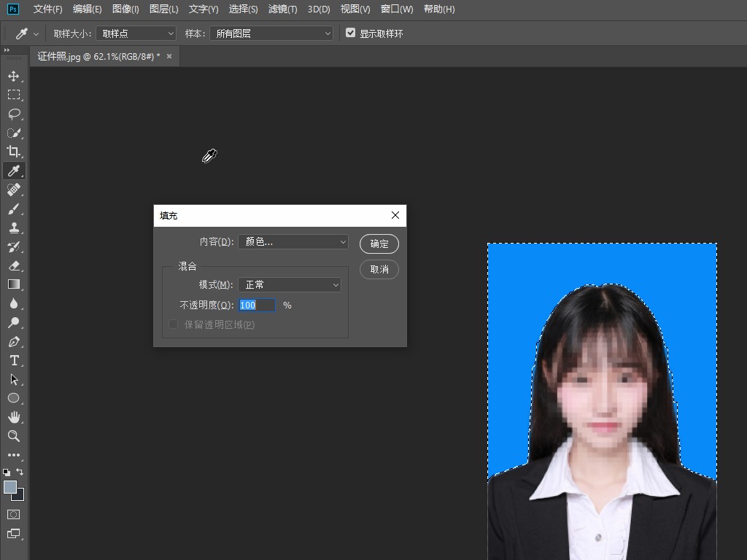Select the Lasso tool
Screen dimensions: 747x560
point(13,114)
